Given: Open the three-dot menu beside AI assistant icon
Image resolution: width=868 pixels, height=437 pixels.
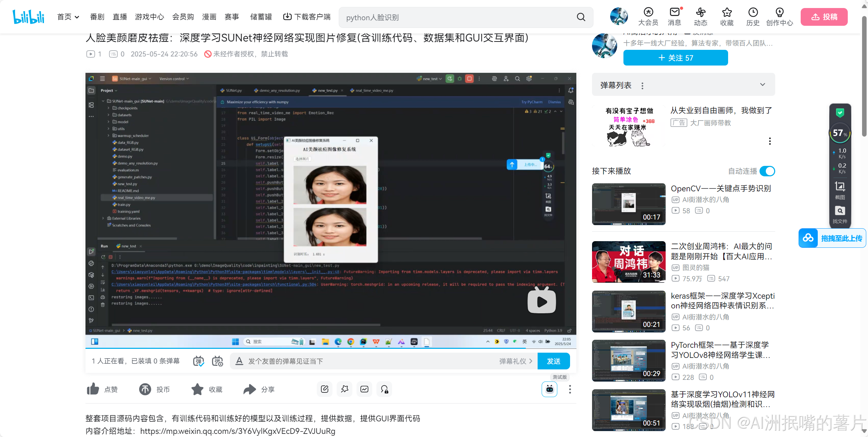Looking at the screenshot, I should click(x=570, y=389).
